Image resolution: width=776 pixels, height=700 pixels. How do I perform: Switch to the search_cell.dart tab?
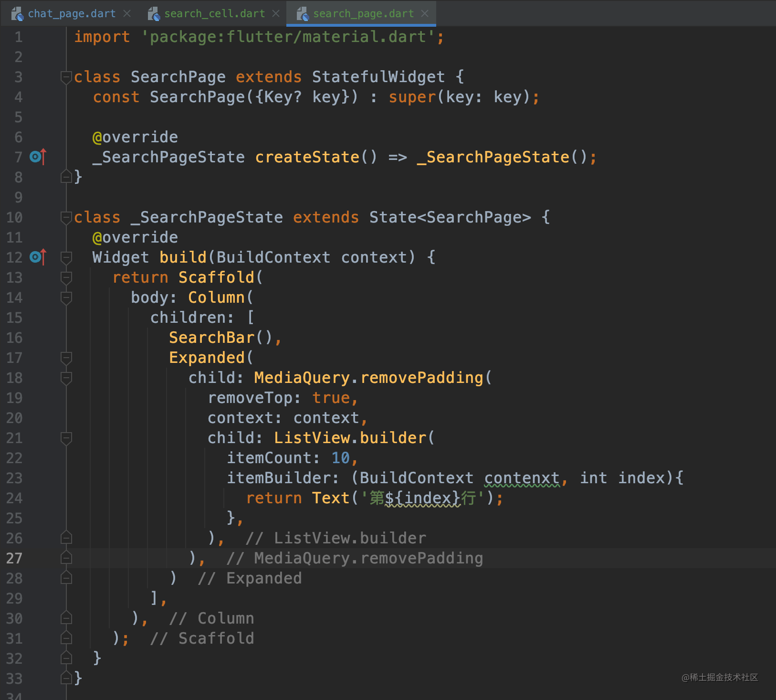(x=214, y=14)
